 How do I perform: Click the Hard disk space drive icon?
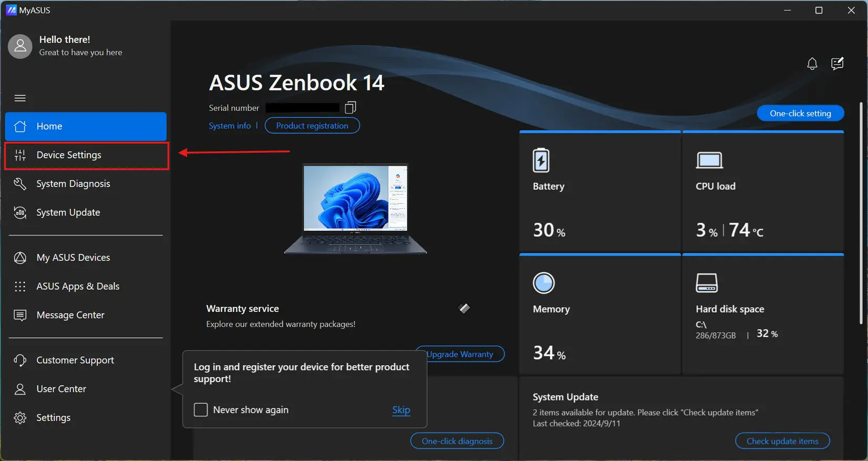[706, 283]
